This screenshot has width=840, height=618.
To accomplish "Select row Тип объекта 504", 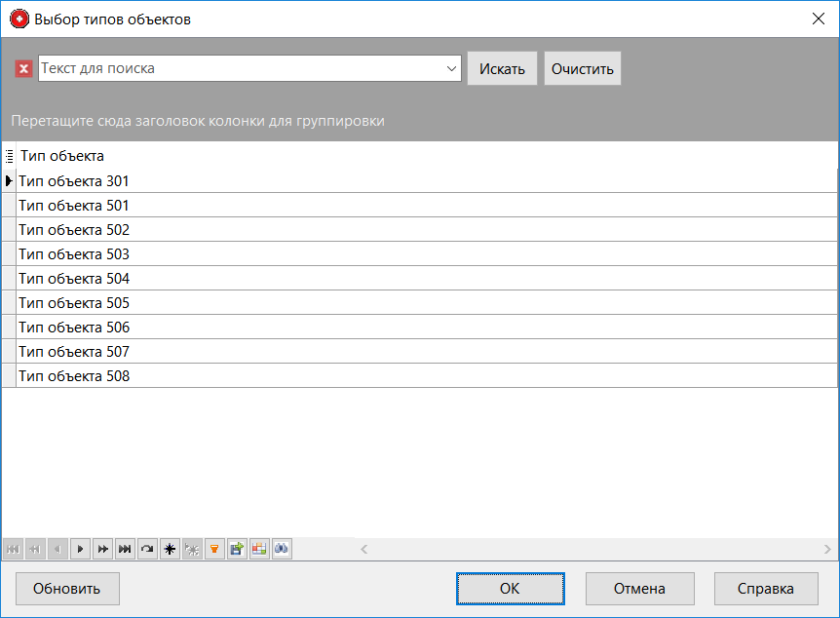I will [74, 279].
